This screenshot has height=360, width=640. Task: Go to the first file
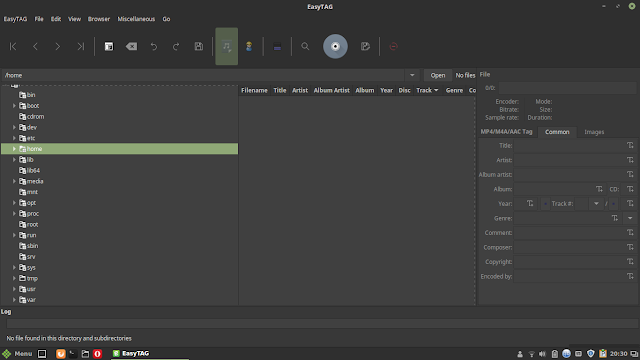click(13, 47)
